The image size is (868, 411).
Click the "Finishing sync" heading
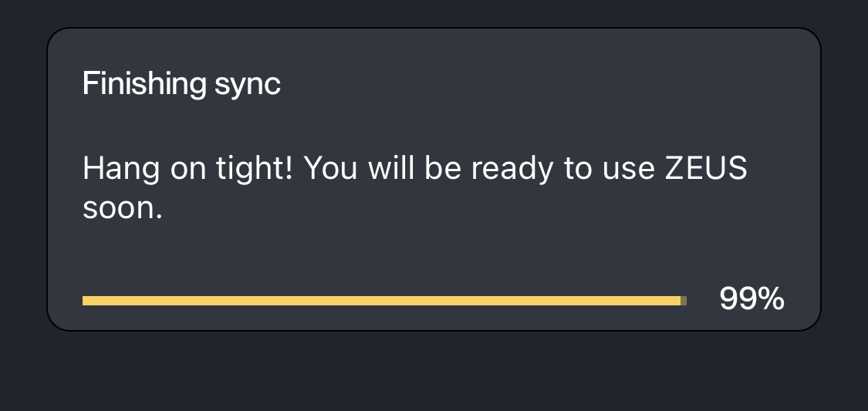tap(181, 83)
